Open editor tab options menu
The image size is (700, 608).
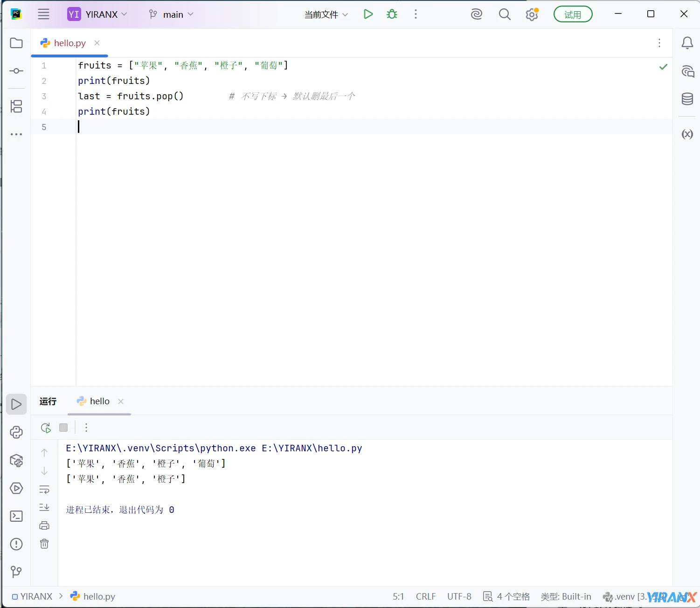[659, 43]
